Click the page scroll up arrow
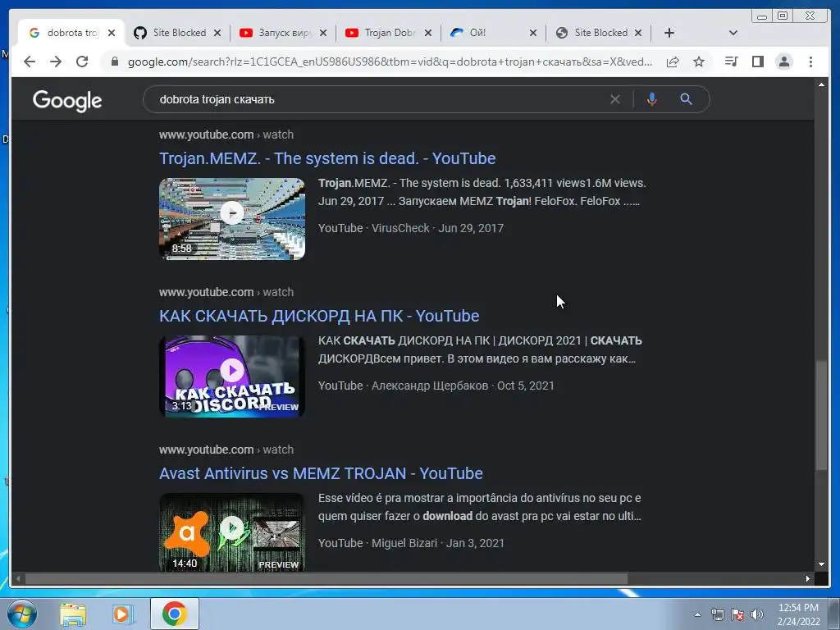840x630 pixels. (821, 84)
